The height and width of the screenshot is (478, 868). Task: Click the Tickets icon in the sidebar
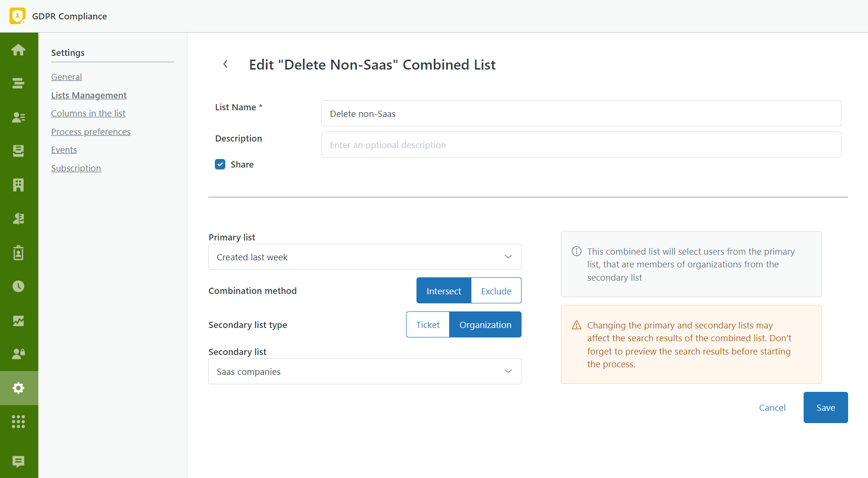pos(18,150)
